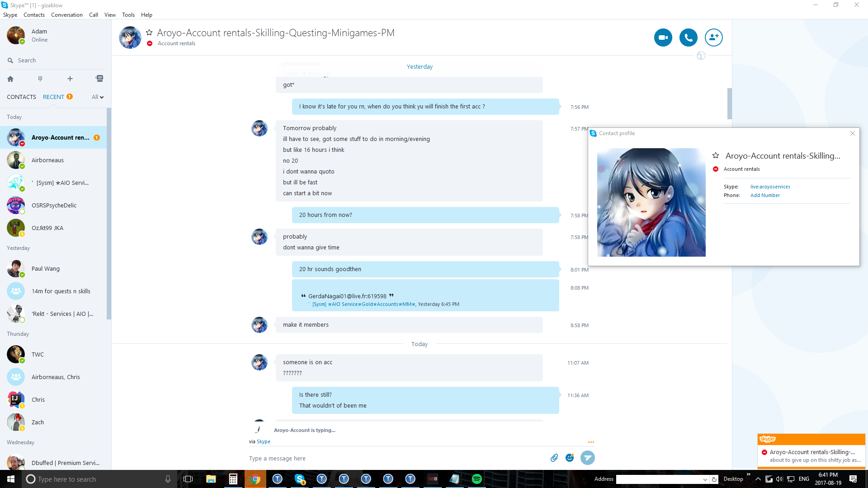This screenshot has height=488, width=868.
Task: Click the chat history scrollbar thumb
Action: [x=729, y=103]
